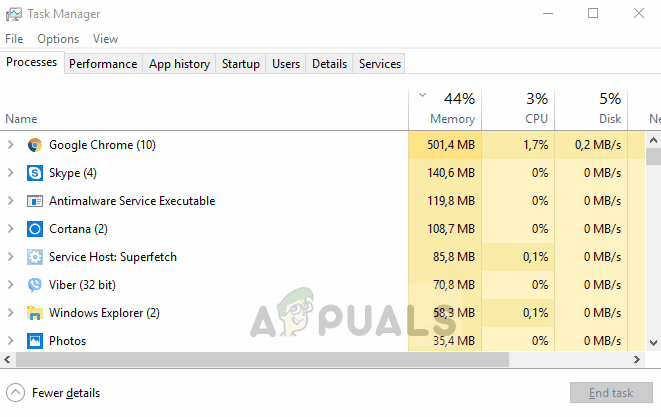The image size is (661, 417).
Task: Open the Startup tab
Action: pos(240,64)
